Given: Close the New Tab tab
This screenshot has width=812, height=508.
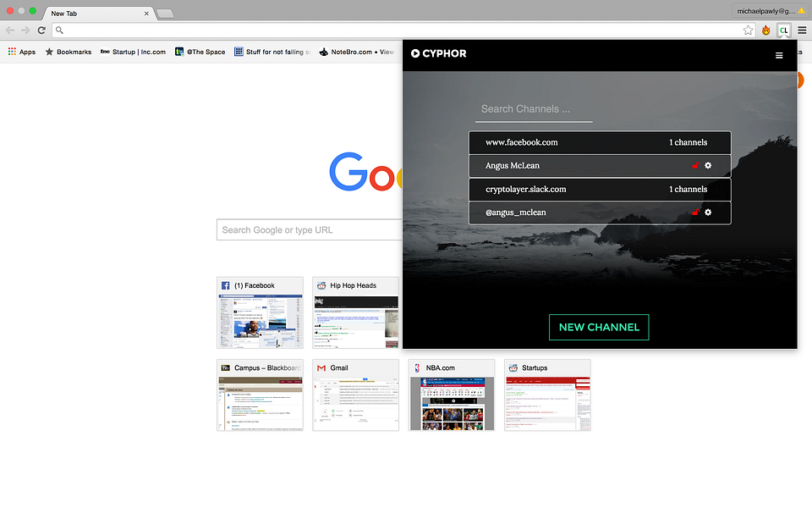Looking at the screenshot, I should [146, 14].
